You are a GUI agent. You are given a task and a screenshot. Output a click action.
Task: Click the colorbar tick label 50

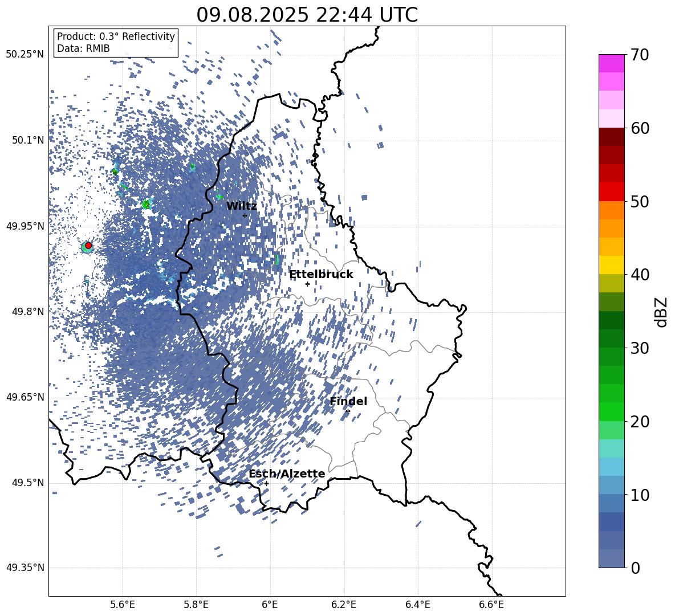pyautogui.click(x=639, y=201)
